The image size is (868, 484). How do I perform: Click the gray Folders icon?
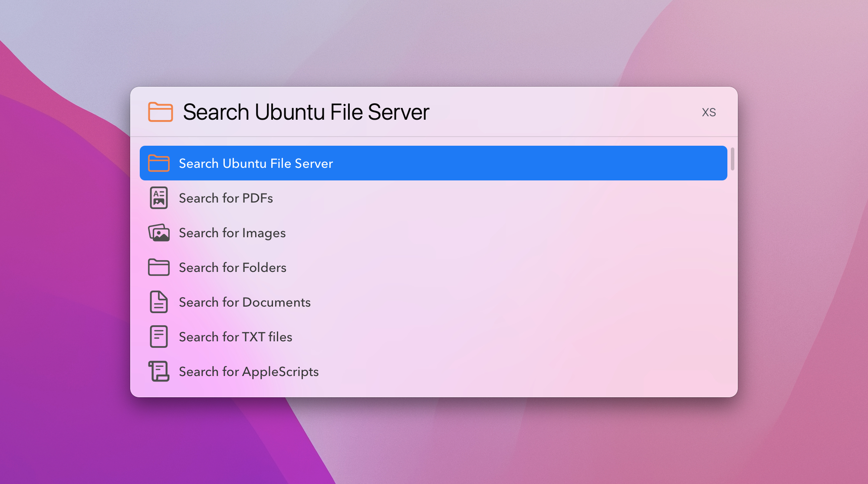pyautogui.click(x=159, y=268)
